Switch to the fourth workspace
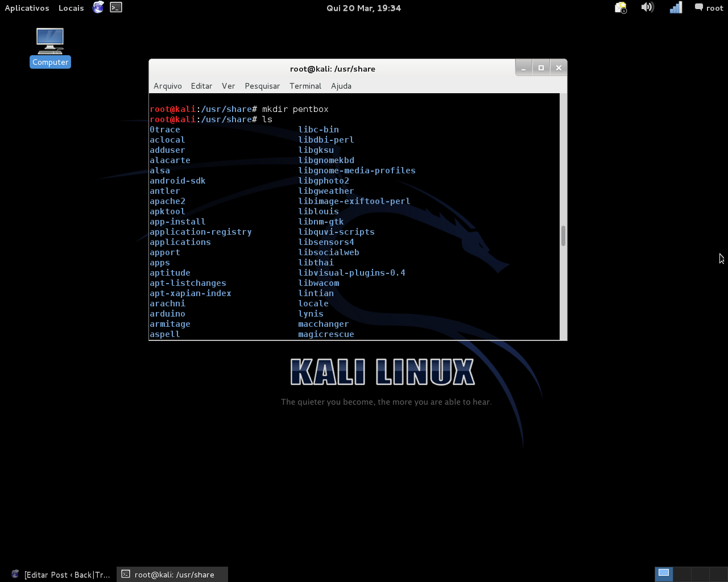 [718, 574]
